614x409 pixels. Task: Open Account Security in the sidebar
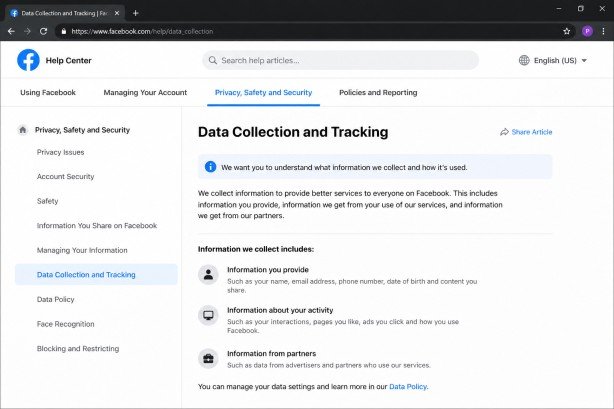click(66, 177)
